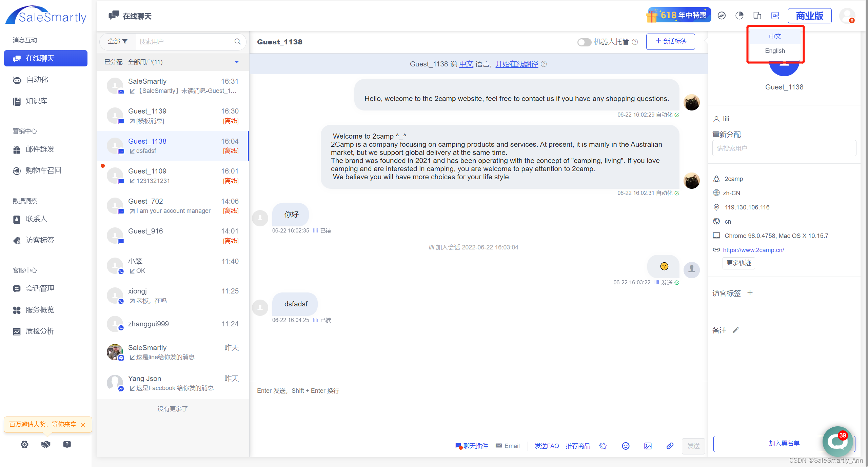The image size is (868, 467).
Task: Click the star favorites icon in the toolbar
Action: click(x=603, y=446)
